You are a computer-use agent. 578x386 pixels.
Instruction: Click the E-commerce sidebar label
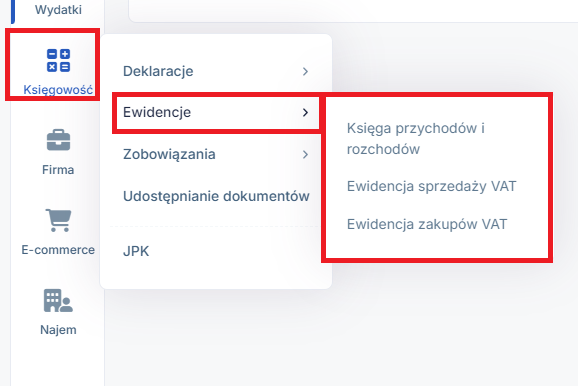(x=58, y=250)
